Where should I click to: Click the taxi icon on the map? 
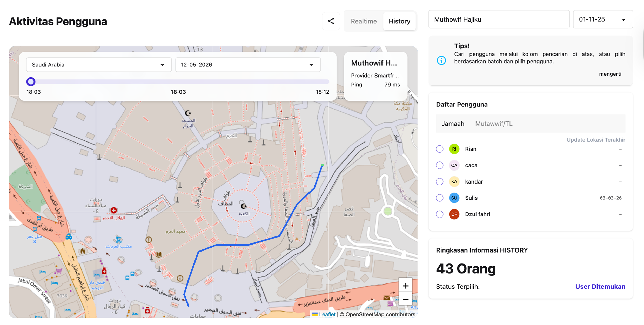pos(69,237)
